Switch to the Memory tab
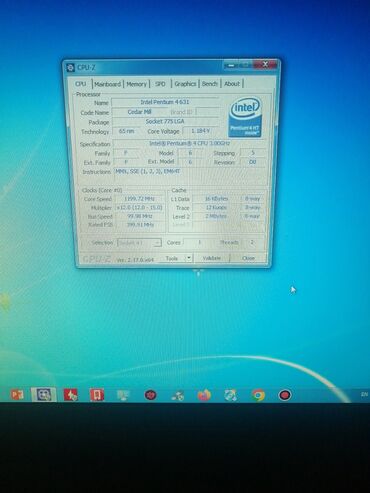370x493 pixels. click(136, 84)
